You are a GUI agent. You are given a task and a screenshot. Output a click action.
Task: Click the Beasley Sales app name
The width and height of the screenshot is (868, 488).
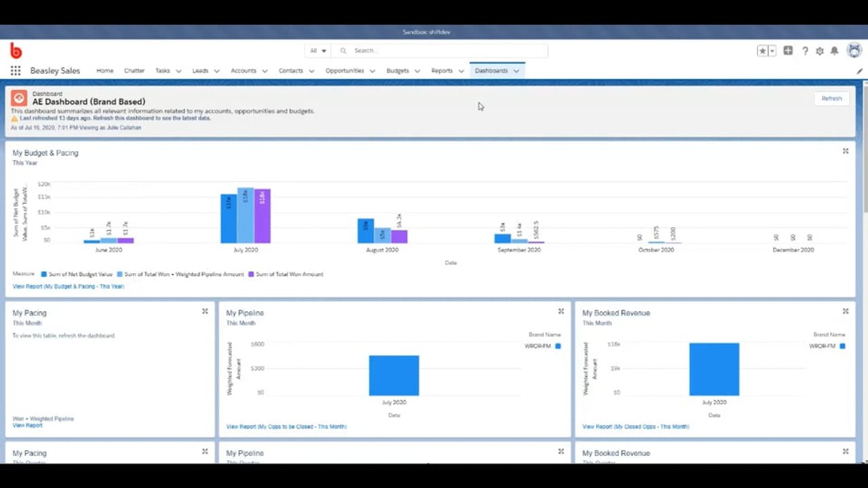[55, 70]
